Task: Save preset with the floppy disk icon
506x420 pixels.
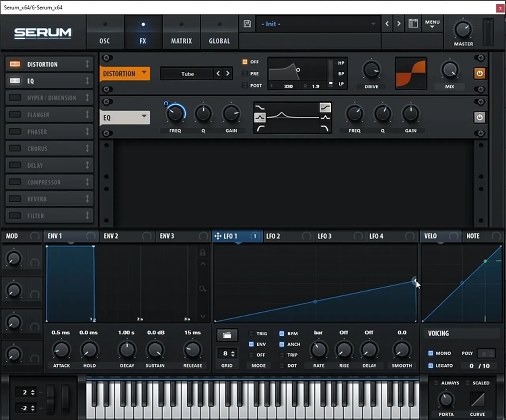Action: coord(247,24)
